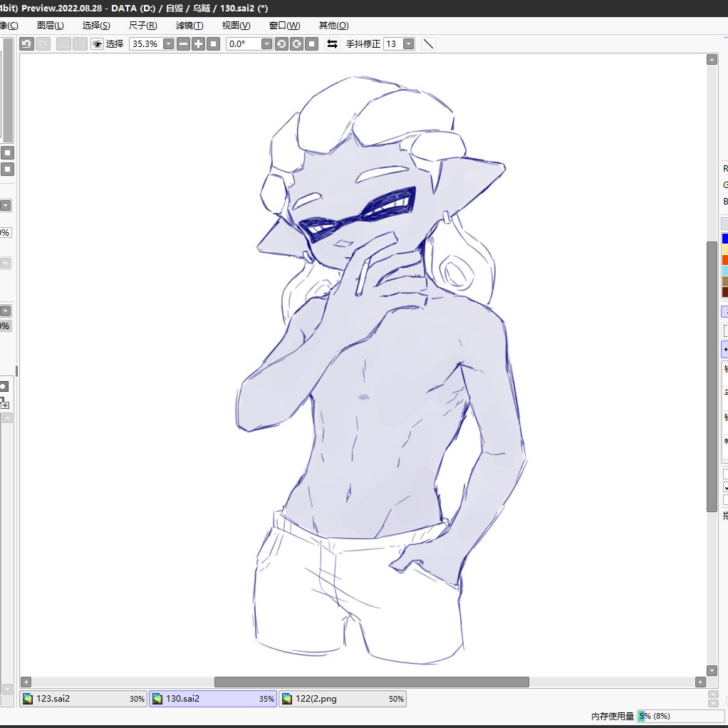Select the tan brown color swatch
Image resolution: width=728 pixels, height=728 pixels.
(724, 281)
